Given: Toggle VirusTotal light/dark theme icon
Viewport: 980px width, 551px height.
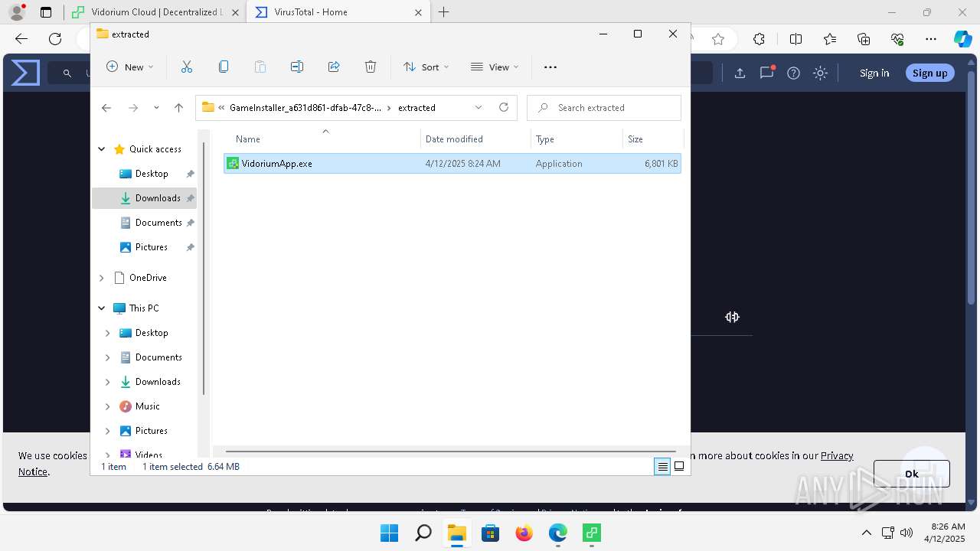Looking at the screenshot, I should 821,73.
